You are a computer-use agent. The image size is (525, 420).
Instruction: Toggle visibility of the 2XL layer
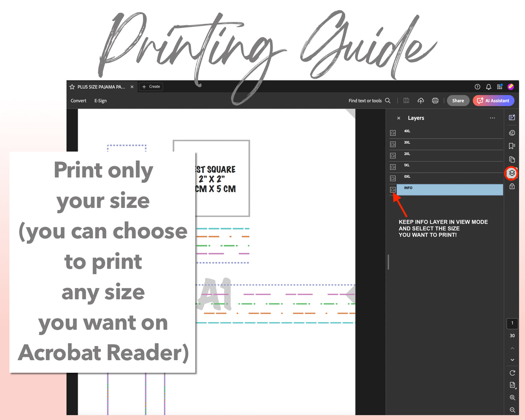tap(393, 156)
